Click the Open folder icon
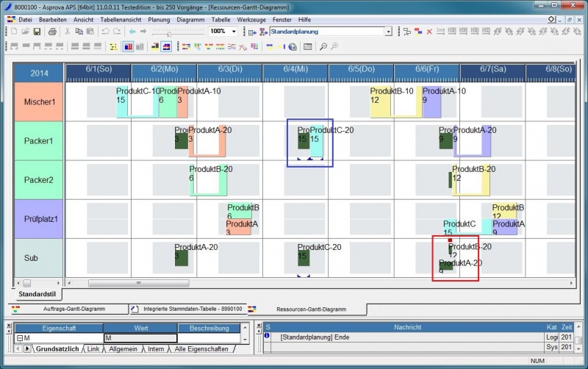Image resolution: width=588 pixels, height=369 pixels. pyautogui.click(x=25, y=32)
